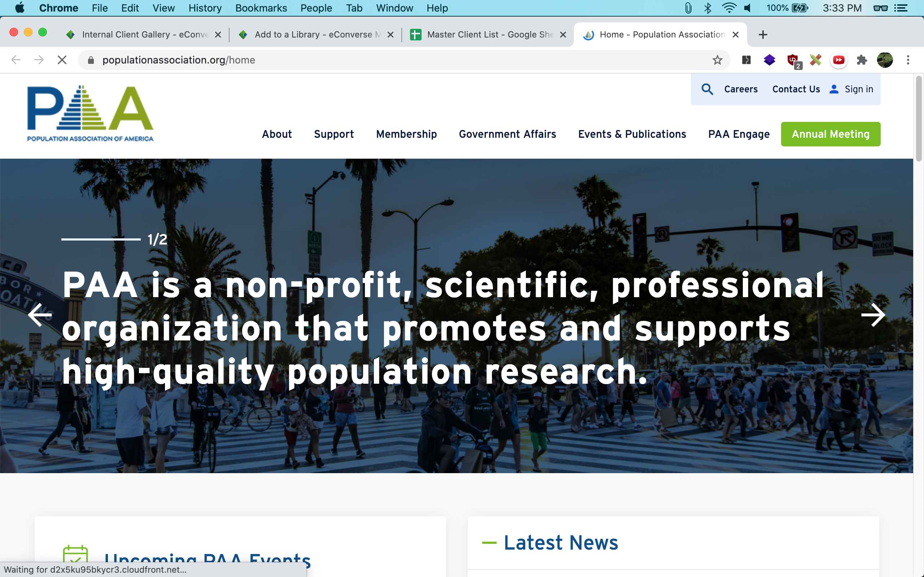
Task: Expand the Events & Publications menu
Action: tap(632, 134)
